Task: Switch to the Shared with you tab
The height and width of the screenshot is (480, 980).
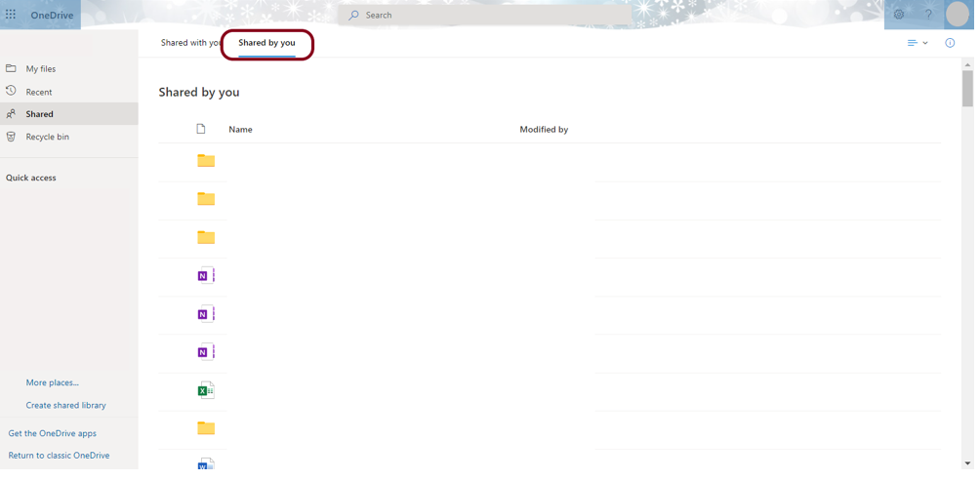Action: 190,43
